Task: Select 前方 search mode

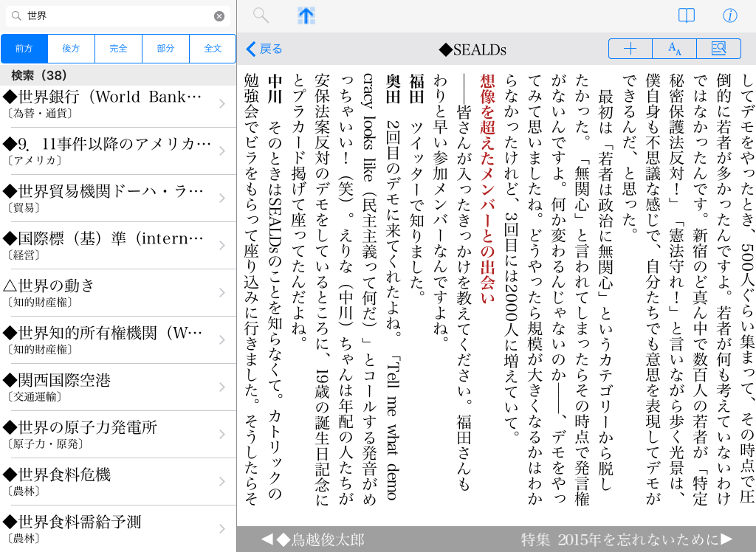Action: coord(24,49)
